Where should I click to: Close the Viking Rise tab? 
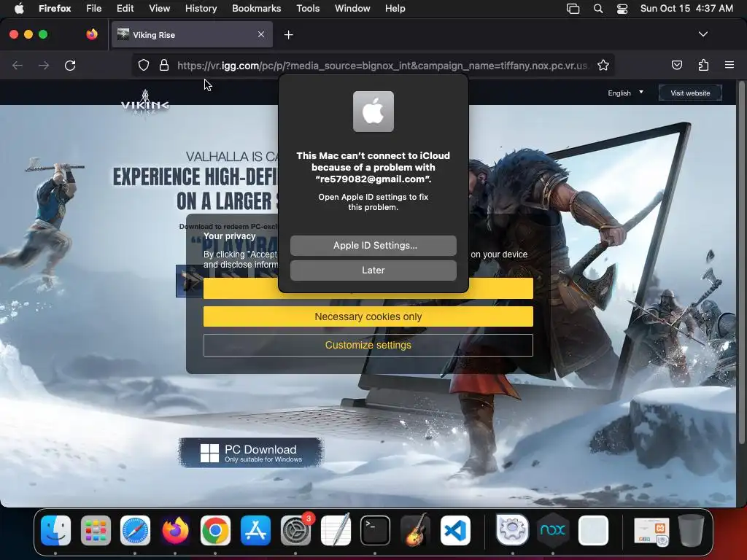(261, 34)
